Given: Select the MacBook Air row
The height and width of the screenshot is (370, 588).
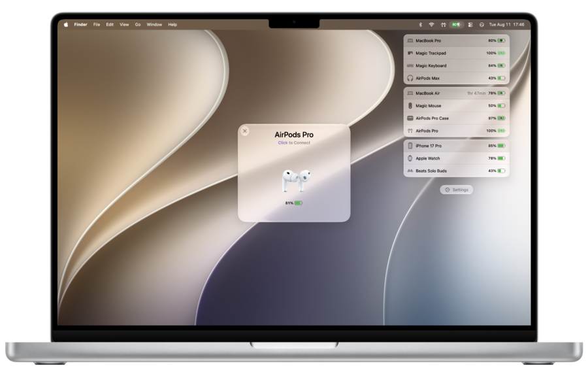Looking at the screenshot, I should coord(457,93).
